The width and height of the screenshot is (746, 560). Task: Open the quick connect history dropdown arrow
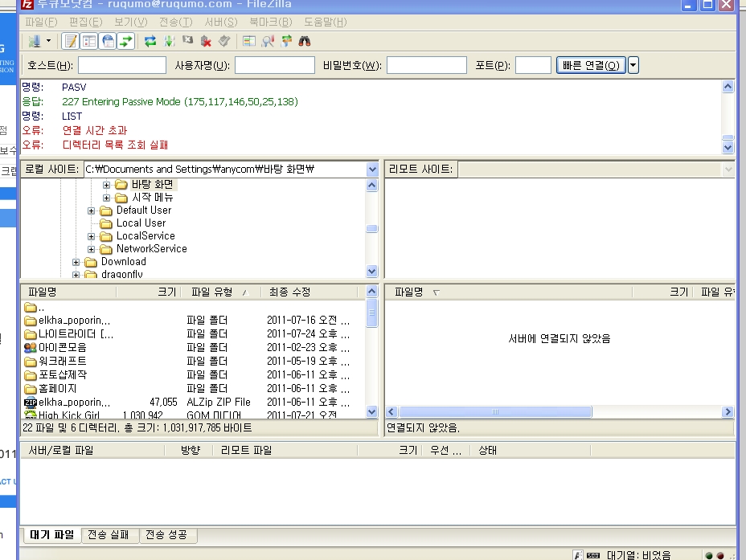(x=633, y=66)
